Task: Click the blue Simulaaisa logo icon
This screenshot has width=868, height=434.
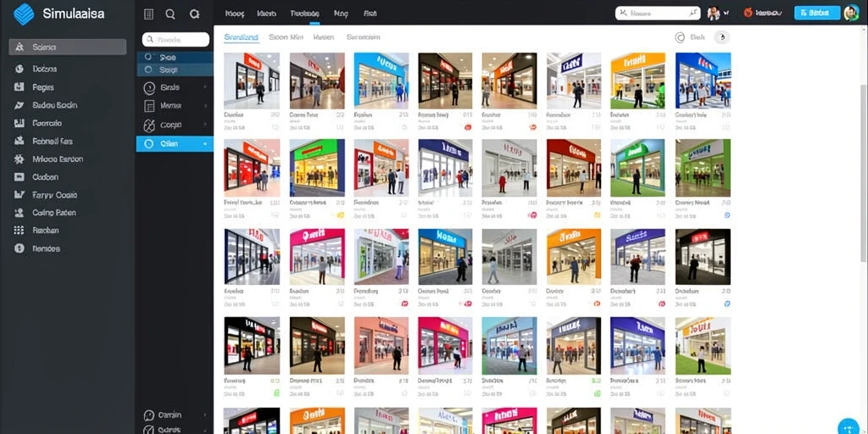Action: click(x=23, y=14)
